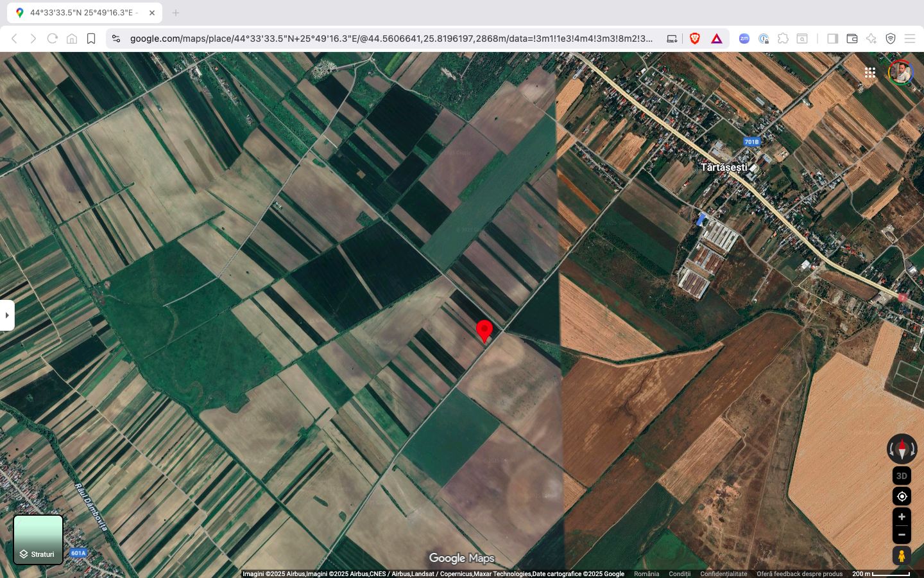Click Oferă feedback despre produs link
This screenshot has width=924, height=578.
pyautogui.click(x=800, y=574)
